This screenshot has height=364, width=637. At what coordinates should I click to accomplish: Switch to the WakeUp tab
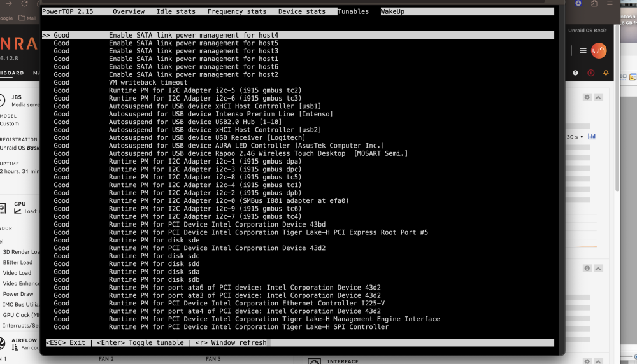click(392, 11)
